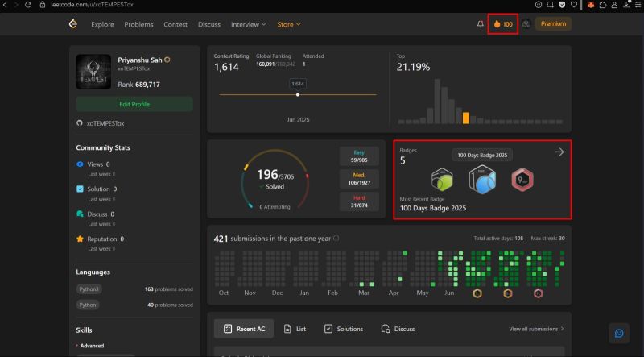
Task: Click the Top 21.19% value
Action: (413, 67)
